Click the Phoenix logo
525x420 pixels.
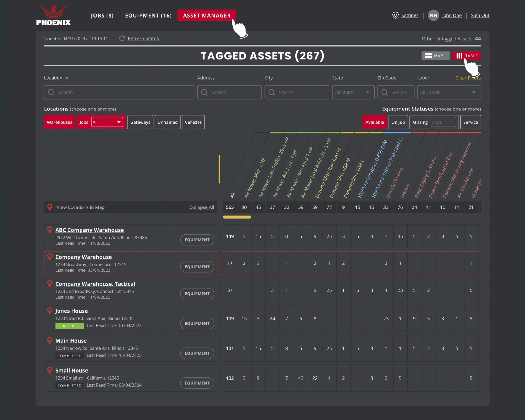tap(53, 15)
